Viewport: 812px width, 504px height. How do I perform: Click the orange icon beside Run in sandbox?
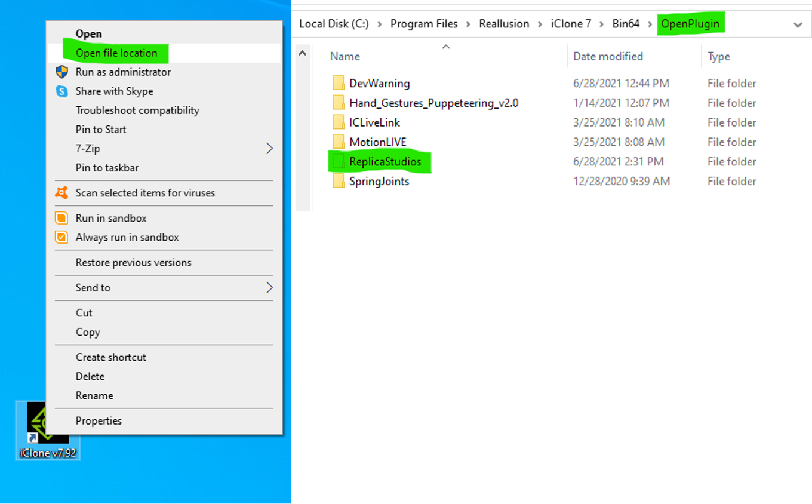(61, 218)
